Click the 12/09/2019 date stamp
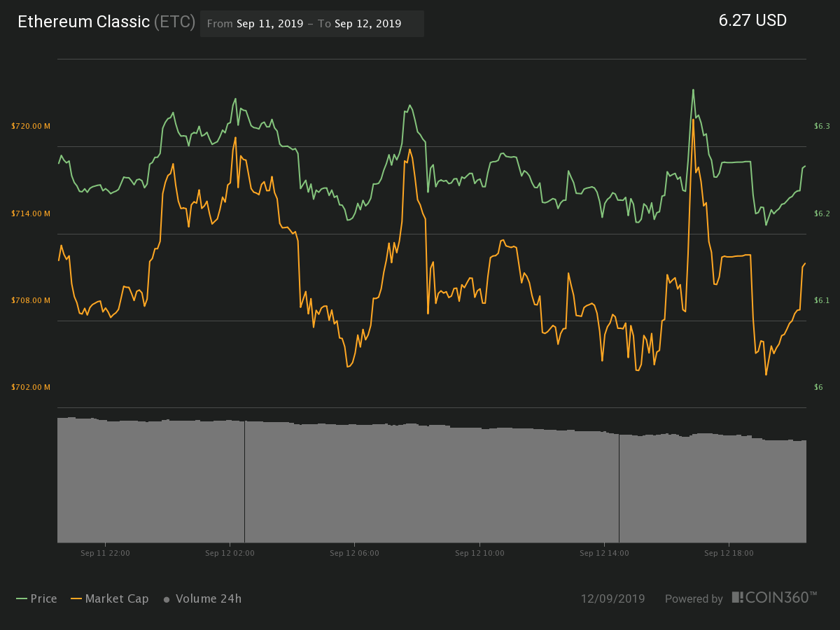This screenshot has height=630, width=840. click(613, 598)
